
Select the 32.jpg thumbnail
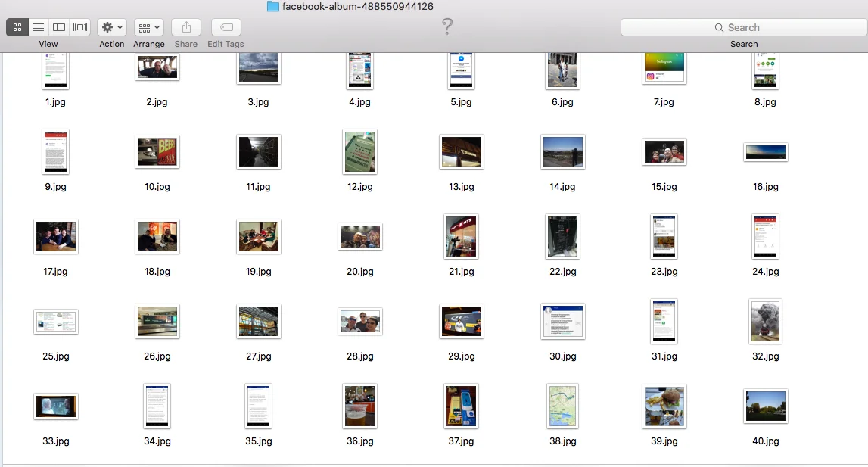click(x=766, y=321)
